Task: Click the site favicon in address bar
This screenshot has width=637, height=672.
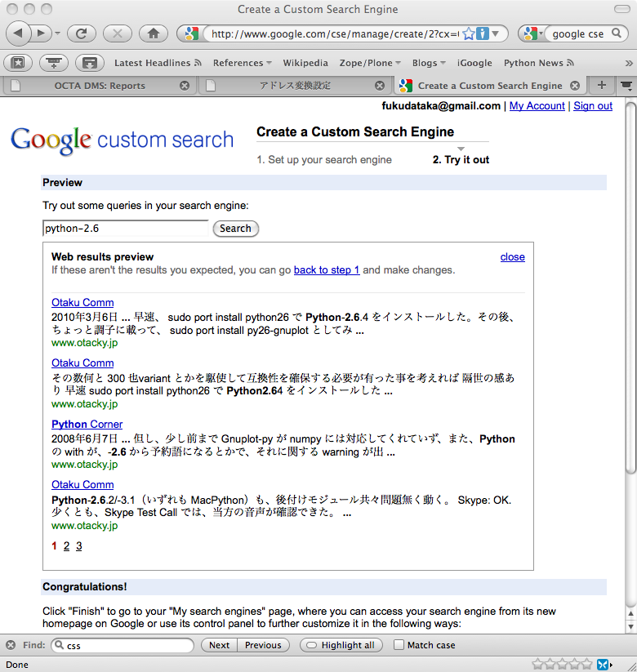Action: pos(191,33)
